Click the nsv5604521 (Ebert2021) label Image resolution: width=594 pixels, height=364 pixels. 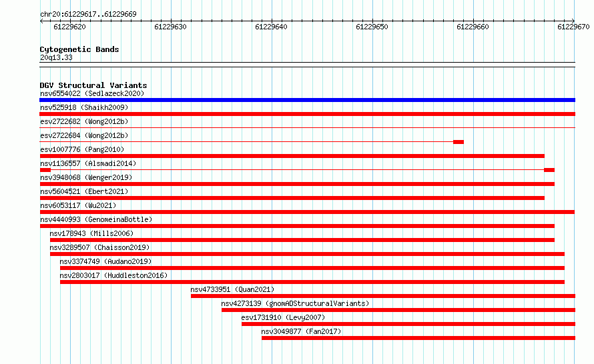click(x=84, y=191)
